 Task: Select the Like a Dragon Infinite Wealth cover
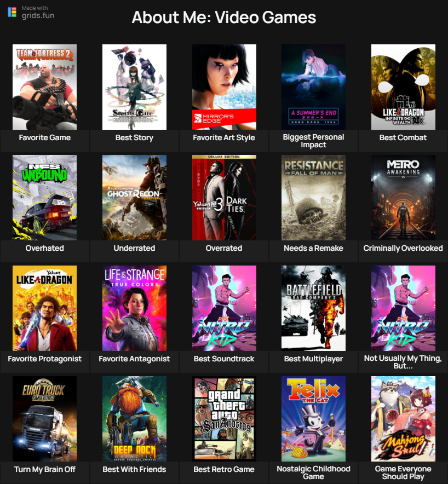coord(403,87)
